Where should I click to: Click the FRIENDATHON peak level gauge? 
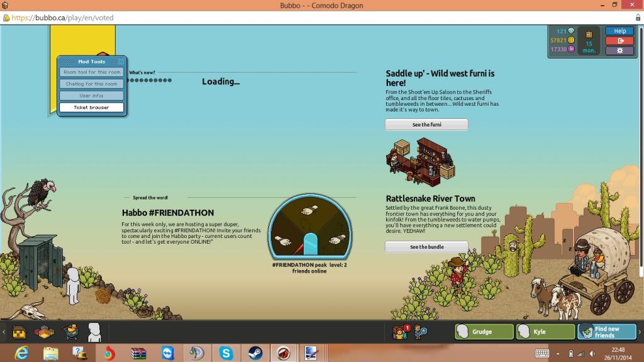[x=310, y=227]
